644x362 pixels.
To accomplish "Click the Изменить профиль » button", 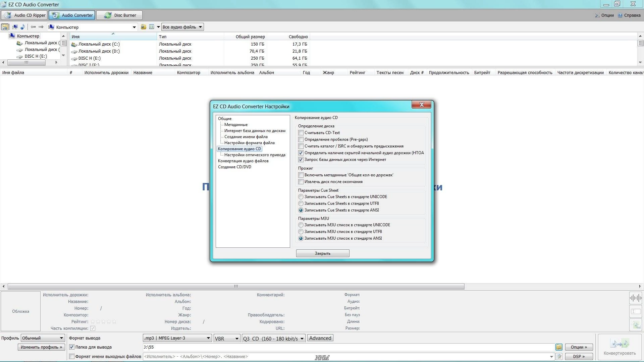I will pyautogui.click(x=42, y=347).
